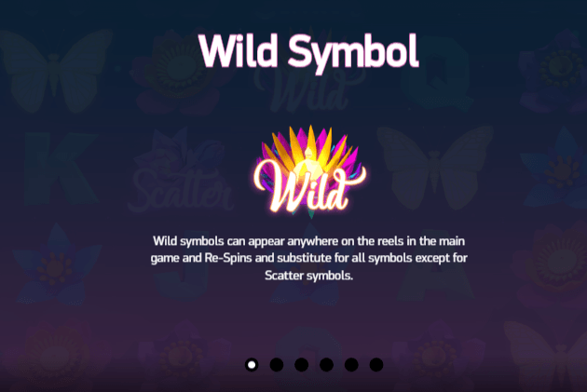The width and height of the screenshot is (587, 392).
Task: Select the sixth and last pagination dot
Action: 376,364
